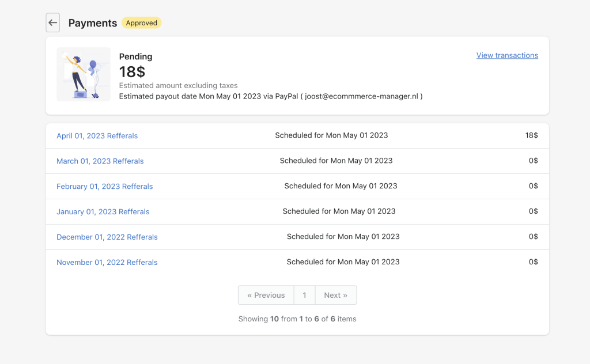Click the 0$ amount in the November row
The image size is (590, 364).
tap(533, 261)
